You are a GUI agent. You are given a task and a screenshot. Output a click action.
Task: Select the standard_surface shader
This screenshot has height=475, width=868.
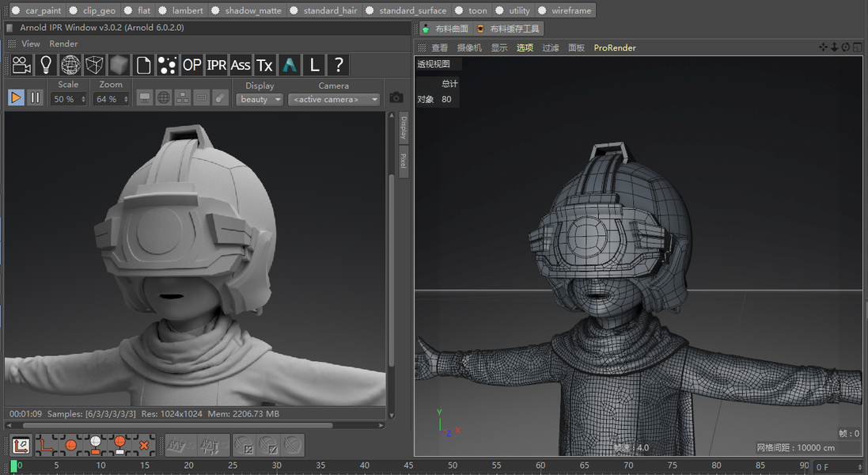407,10
